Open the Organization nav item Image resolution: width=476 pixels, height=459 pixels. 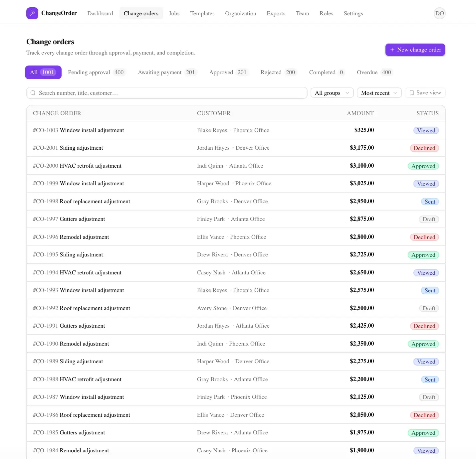[241, 13]
